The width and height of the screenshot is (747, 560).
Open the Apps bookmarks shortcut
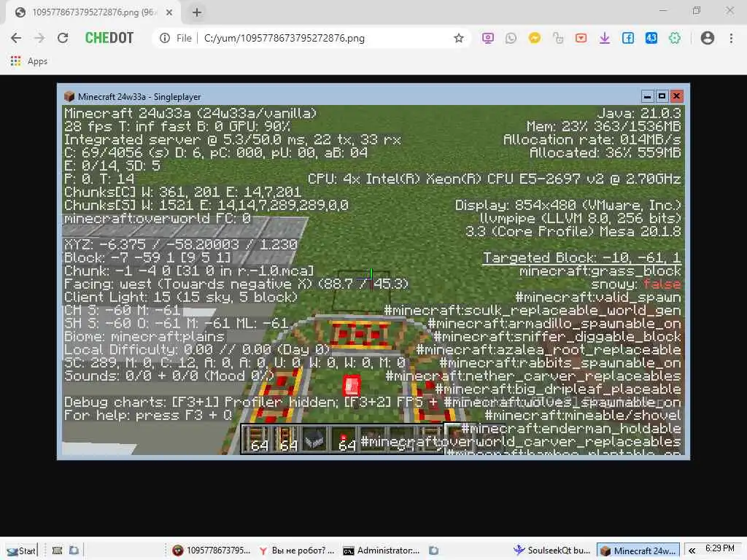coord(28,61)
